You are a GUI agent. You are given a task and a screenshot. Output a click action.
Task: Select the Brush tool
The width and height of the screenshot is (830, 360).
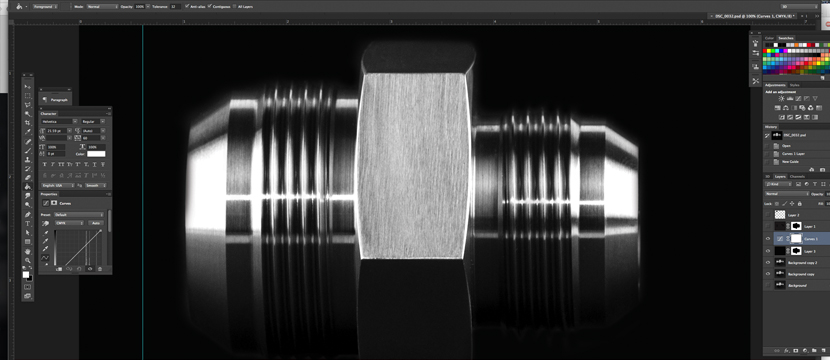(x=28, y=150)
